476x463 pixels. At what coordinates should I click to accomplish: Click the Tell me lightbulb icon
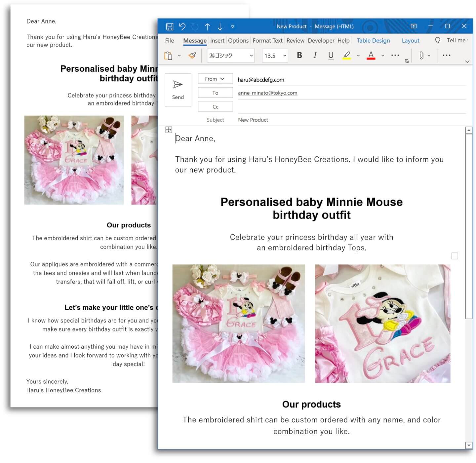pos(437,40)
